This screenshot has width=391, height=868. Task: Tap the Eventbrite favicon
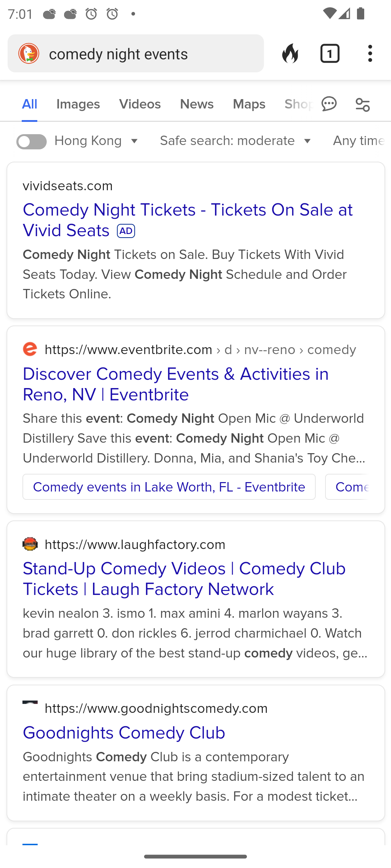click(30, 349)
